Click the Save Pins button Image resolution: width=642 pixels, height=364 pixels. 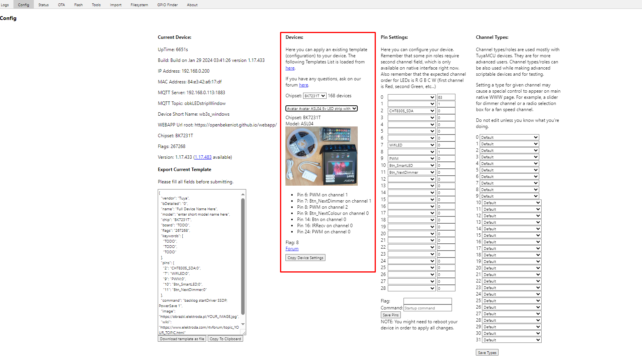point(391,315)
